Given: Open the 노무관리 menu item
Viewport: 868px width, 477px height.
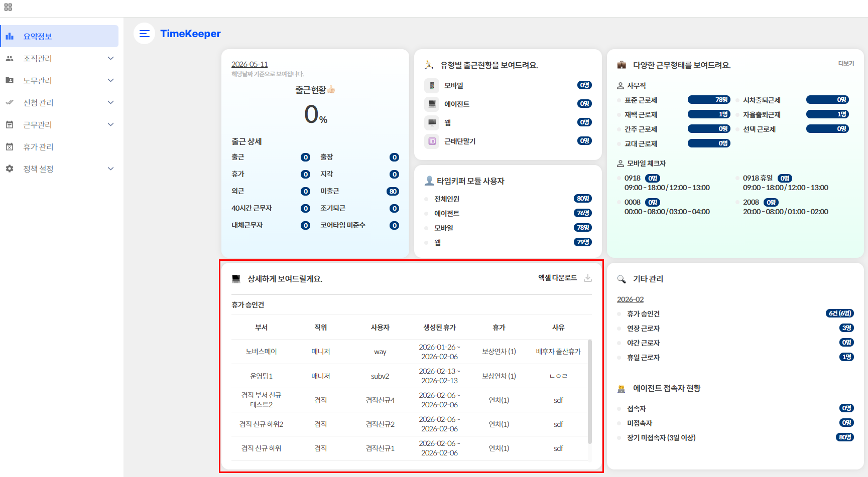Looking at the screenshot, I should [x=59, y=80].
